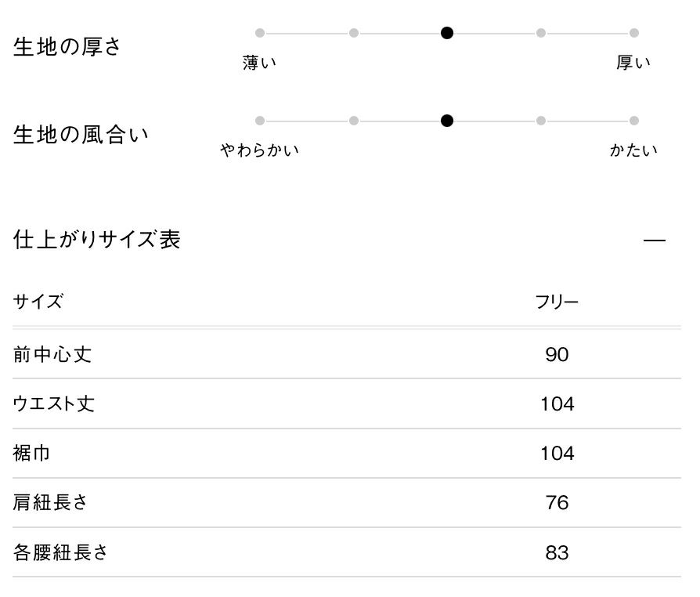The height and width of the screenshot is (597, 700).
Task: Click the 仕上がりサイズ表 section heading
Action: coord(97,240)
